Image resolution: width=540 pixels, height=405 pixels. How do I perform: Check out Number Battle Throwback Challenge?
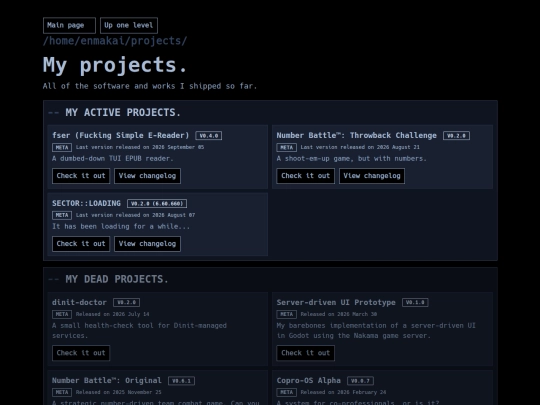pyautogui.click(x=305, y=176)
